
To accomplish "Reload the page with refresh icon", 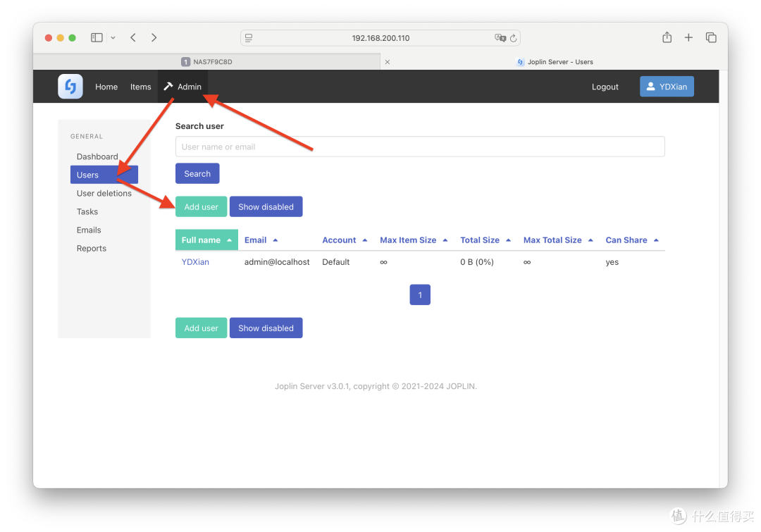I will coord(513,38).
